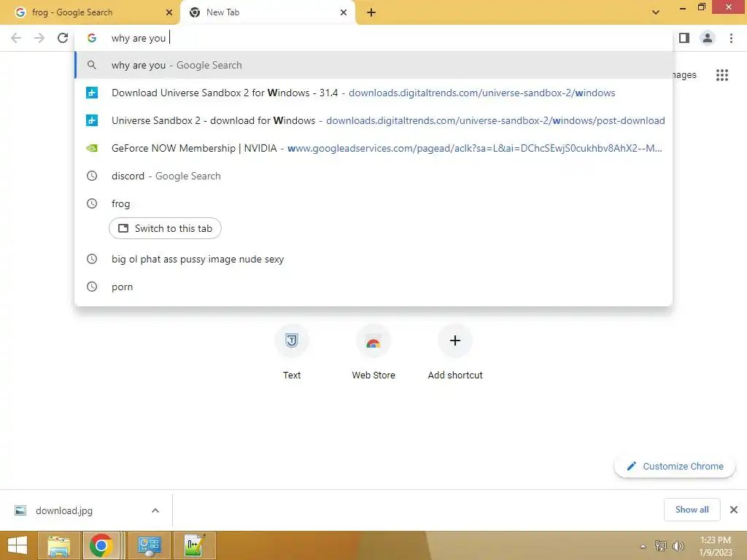Open a new tab with plus button
The width and height of the screenshot is (747, 560).
(371, 12)
